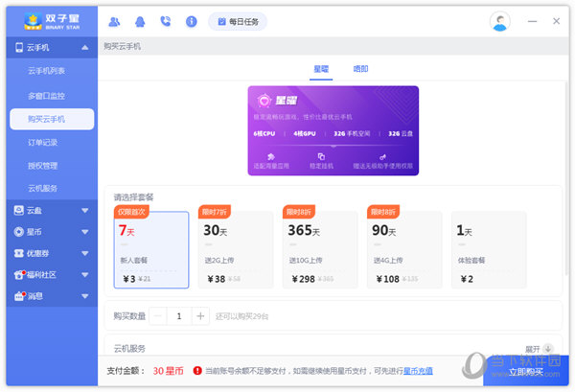Viewport: 575px width, 392px height.
Task: Click the 30 星币 payment amount
Action: click(169, 371)
